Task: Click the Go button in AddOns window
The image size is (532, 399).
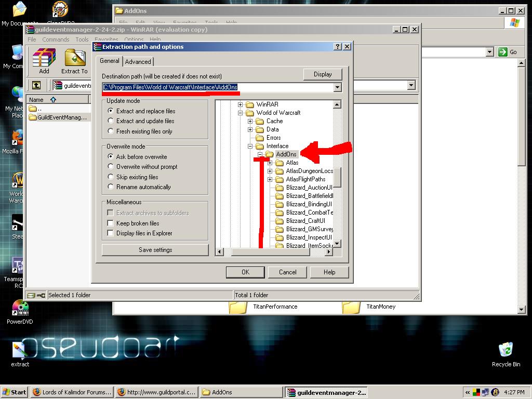Action: coord(508,52)
